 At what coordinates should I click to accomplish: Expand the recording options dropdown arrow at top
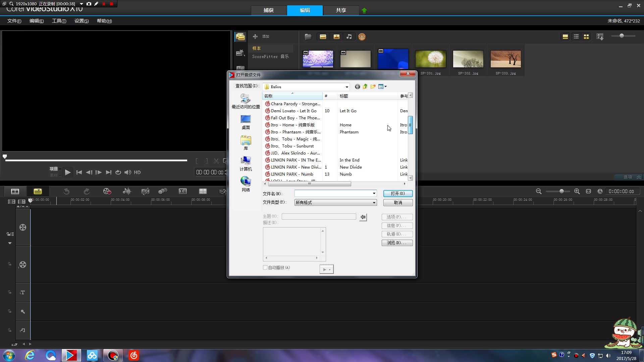pyautogui.click(x=81, y=4)
